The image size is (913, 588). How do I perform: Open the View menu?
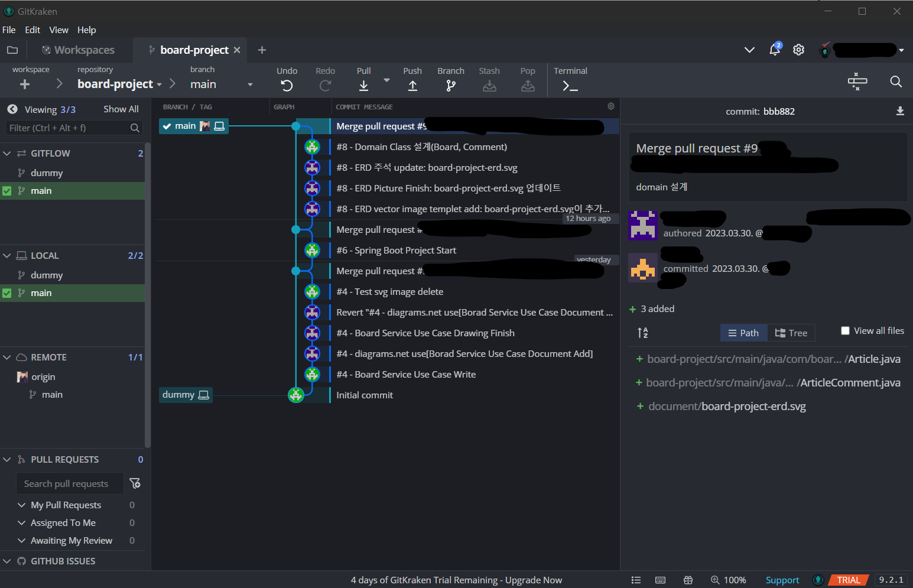59,30
